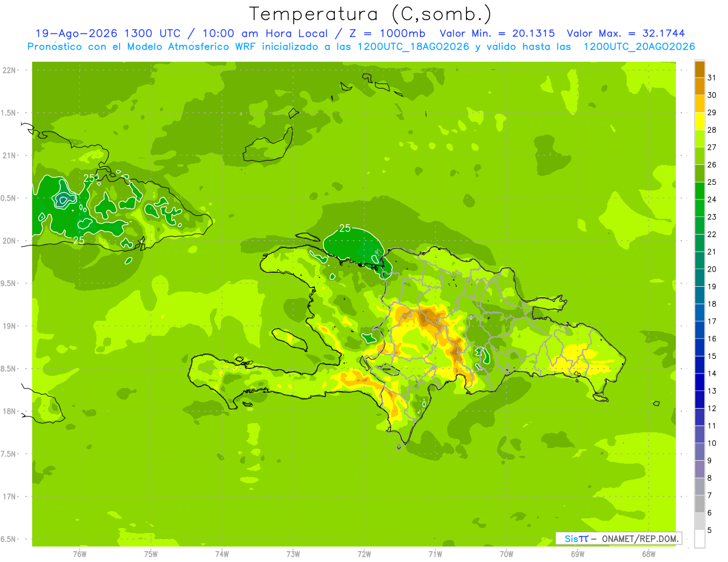Pick the legend swatch between 6 and 7
This screenshot has height=562, width=728.
coord(699,504)
